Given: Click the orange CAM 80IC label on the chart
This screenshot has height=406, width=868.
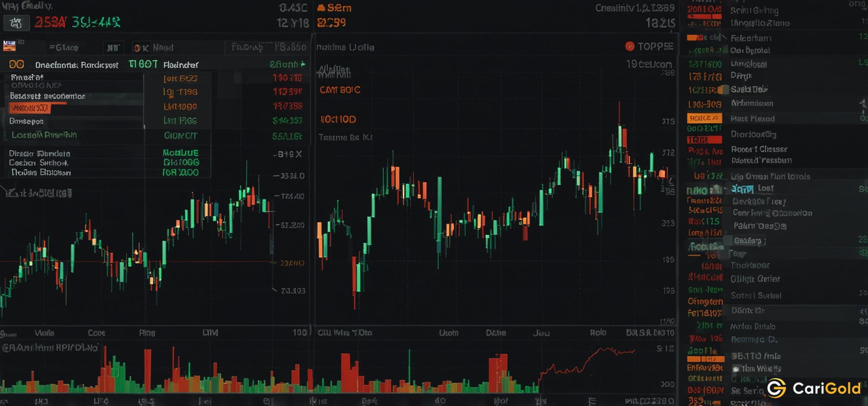Looking at the screenshot, I should (340, 90).
